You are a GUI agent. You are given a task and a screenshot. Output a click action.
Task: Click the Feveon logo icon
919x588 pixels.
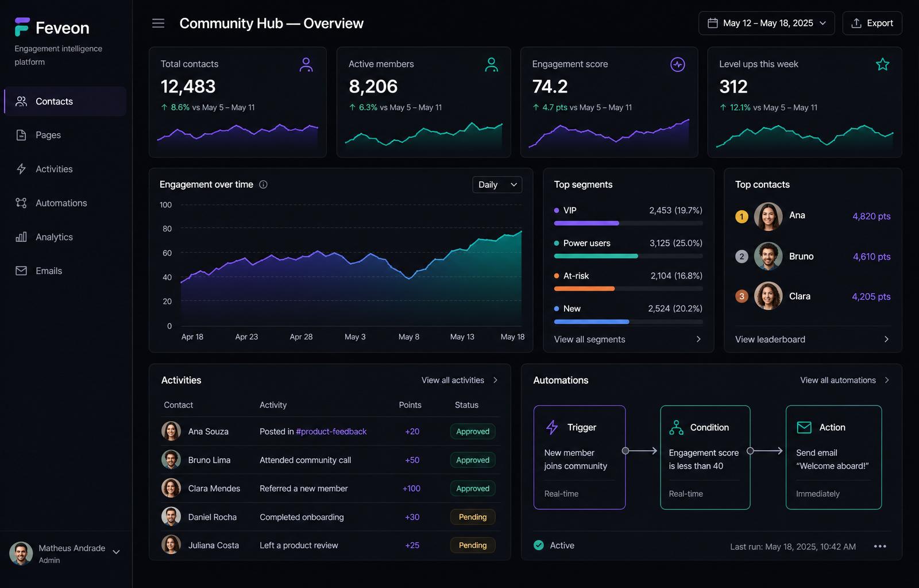coord(22,27)
